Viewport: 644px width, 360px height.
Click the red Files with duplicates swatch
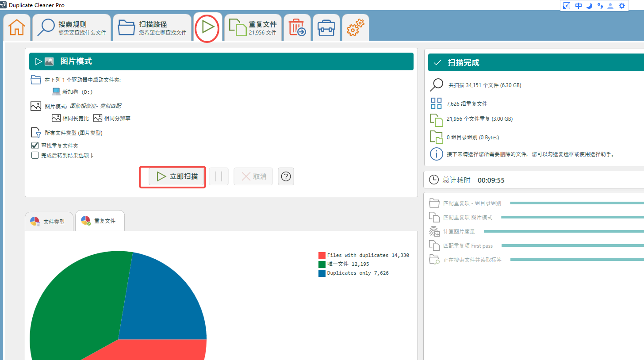tap(322, 255)
